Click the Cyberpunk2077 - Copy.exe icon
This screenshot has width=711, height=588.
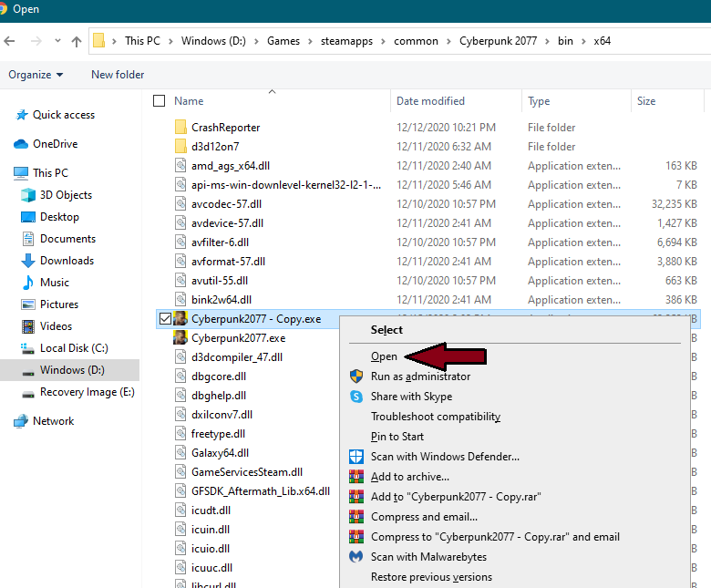coord(180,319)
